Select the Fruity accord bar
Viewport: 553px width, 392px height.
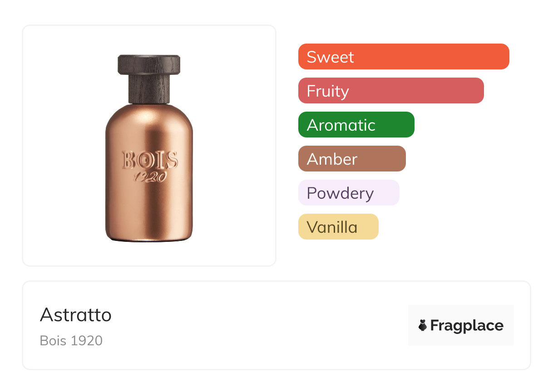coord(391,90)
